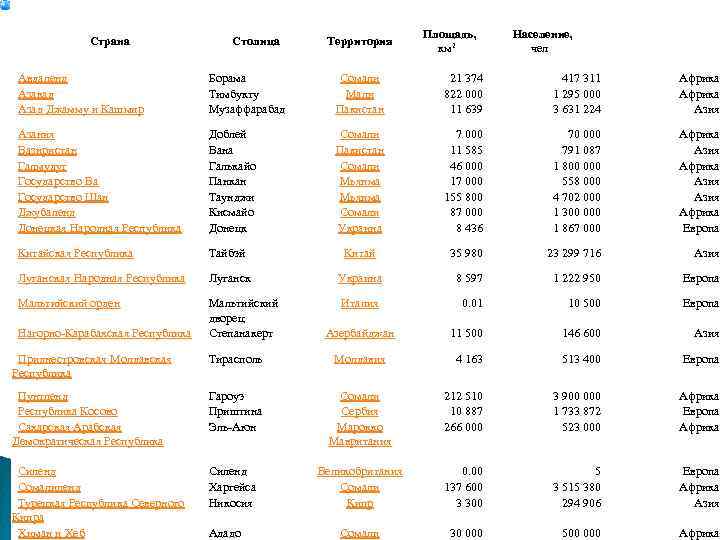Select the capital cell Никосия
The image size is (720, 540).
pos(231,503)
